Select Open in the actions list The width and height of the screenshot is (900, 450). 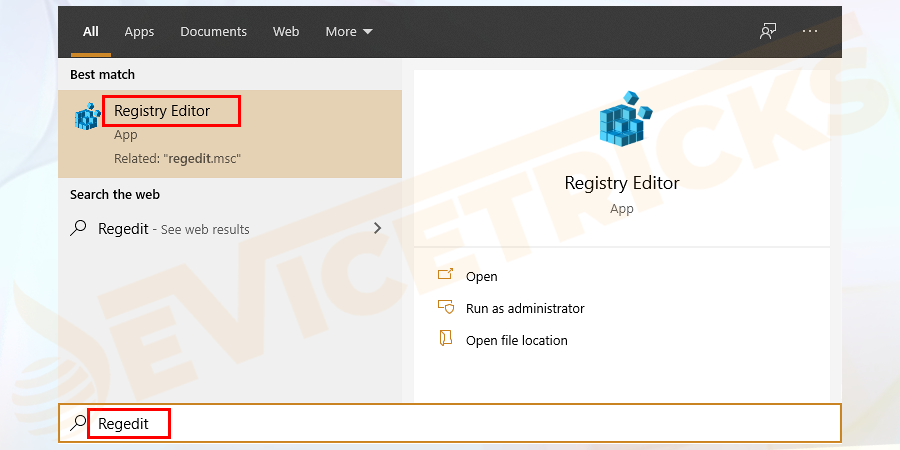coord(482,277)
